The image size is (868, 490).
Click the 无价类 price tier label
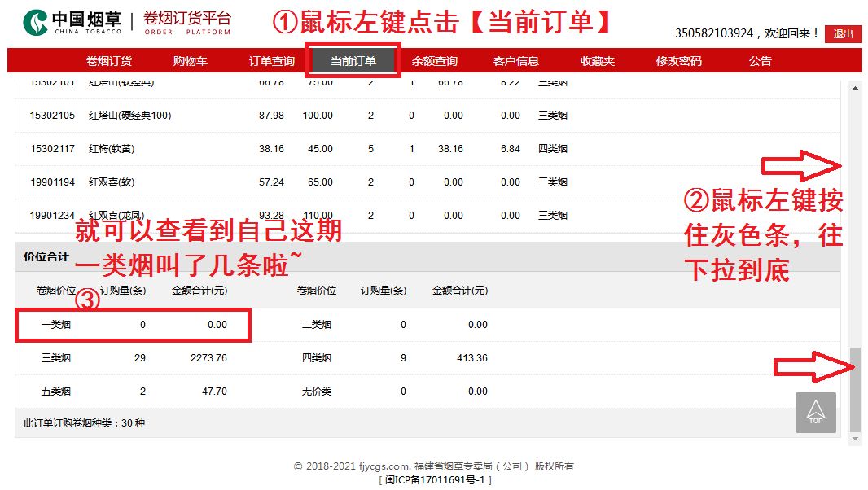click(317, 391)
